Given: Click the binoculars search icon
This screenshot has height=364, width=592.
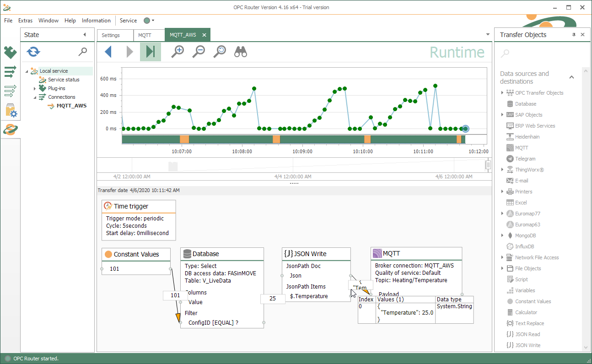Looking at the screenshot, I should pyautogui.click(x=241, y=52).
